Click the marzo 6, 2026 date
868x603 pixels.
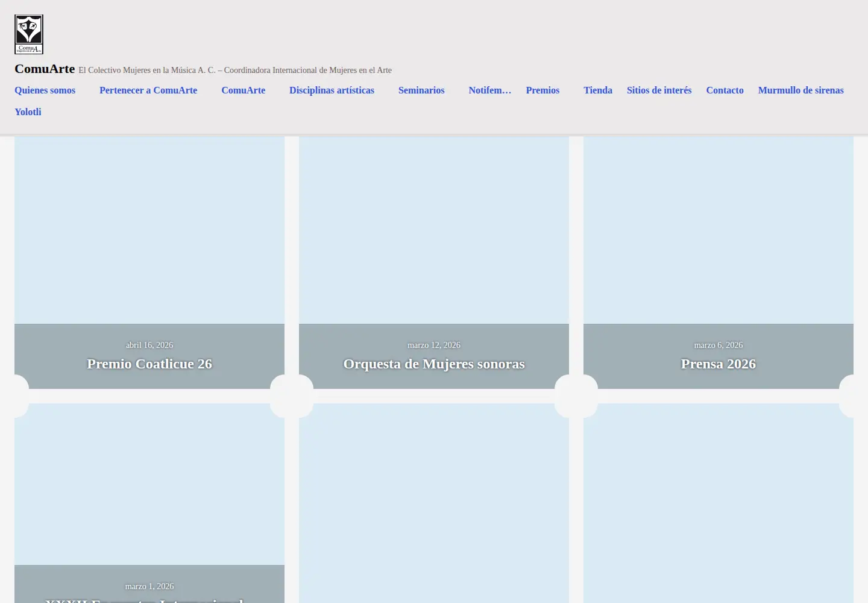tap(719, 345)
